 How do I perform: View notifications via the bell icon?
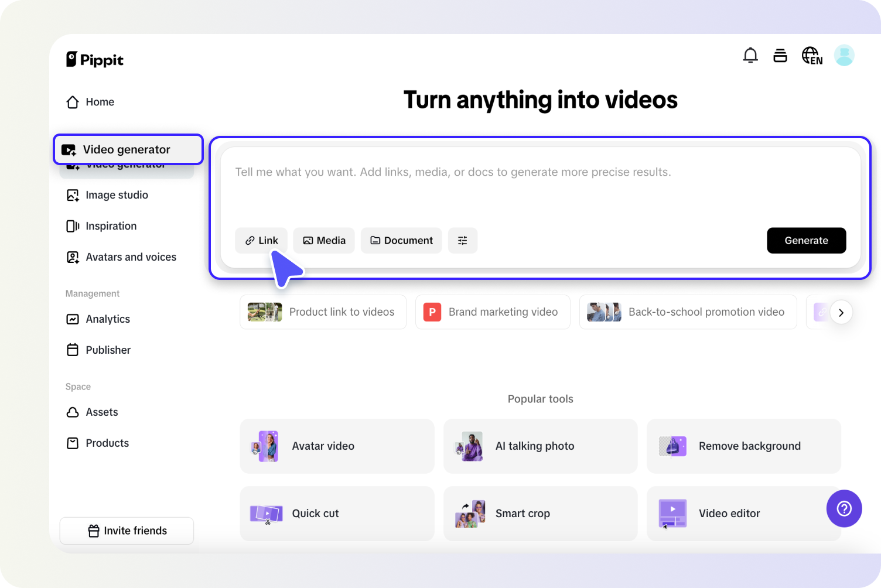pyautogui.click(x=750, y=54)
